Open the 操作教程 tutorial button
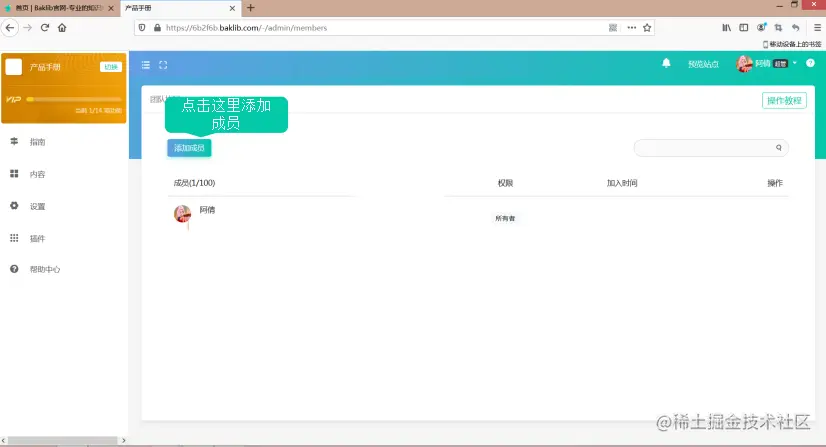The image size is (826, 447). click(x=784, y=101)
